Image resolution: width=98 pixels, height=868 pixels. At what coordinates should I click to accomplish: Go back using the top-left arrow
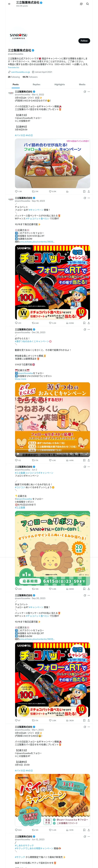coord(9,4)
